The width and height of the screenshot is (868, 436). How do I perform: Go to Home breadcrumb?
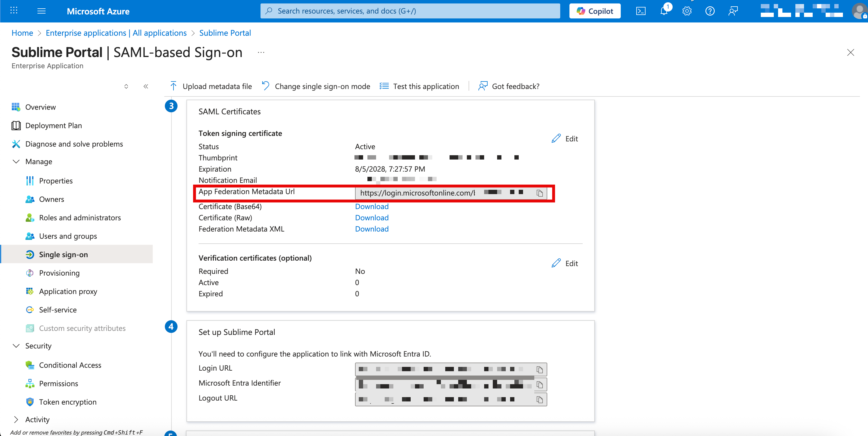(22, 33)
